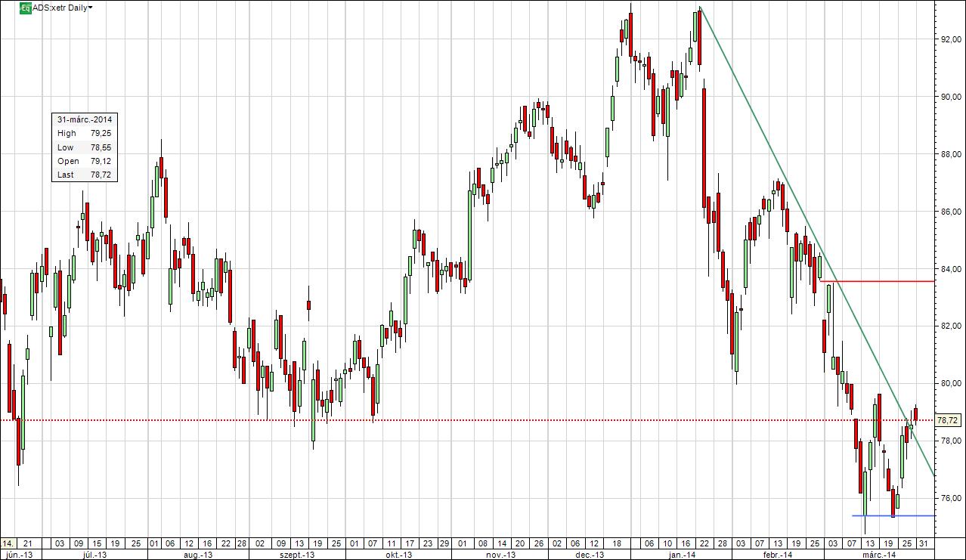Click the Open 79,12 row
Viewport: 966px width, 560px height.
(85, 161)
